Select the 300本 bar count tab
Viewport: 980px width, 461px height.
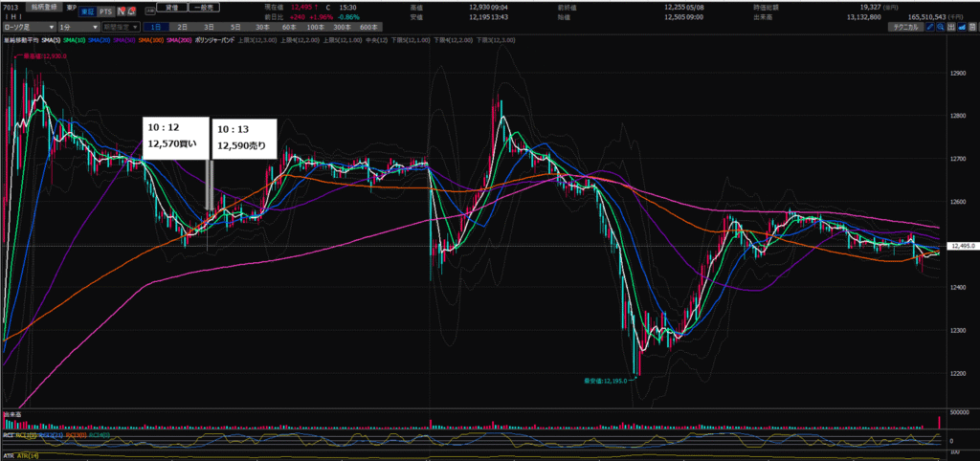(342, 28)
